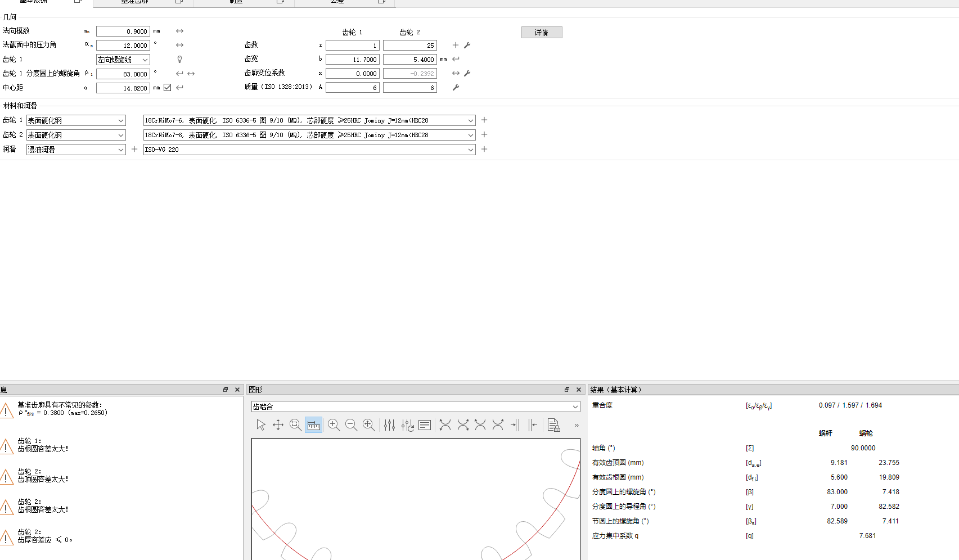This screenshot has width=959, height=560.
Task: Toggle the center distance checkbox
Action: [167, 88]
